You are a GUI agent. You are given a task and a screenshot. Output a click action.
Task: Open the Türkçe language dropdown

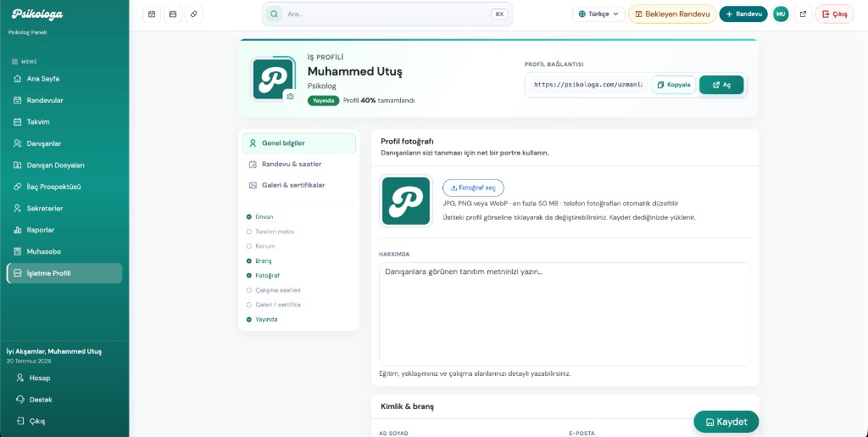coord(598,14)
